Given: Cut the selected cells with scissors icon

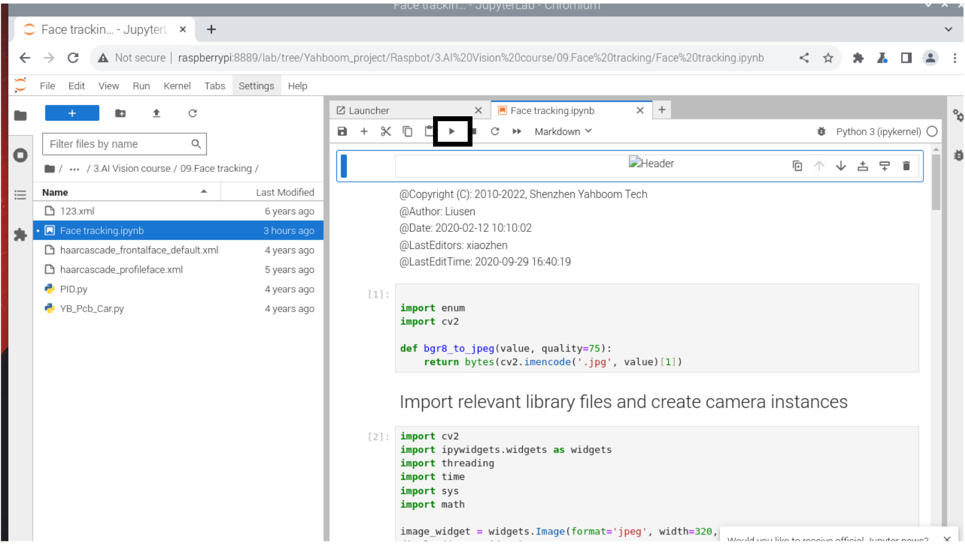Looking at the screenshot, I should tap(386, 131).
